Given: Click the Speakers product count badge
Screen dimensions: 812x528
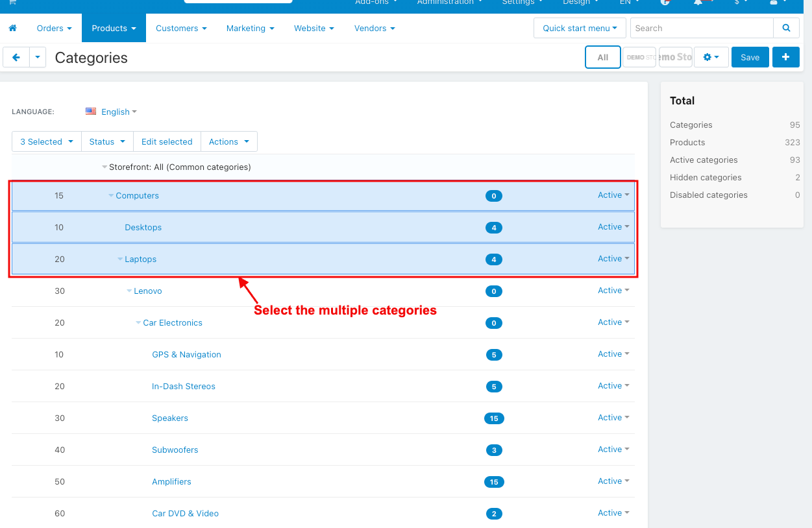Looking at the screenshot, I should [494, 418].
